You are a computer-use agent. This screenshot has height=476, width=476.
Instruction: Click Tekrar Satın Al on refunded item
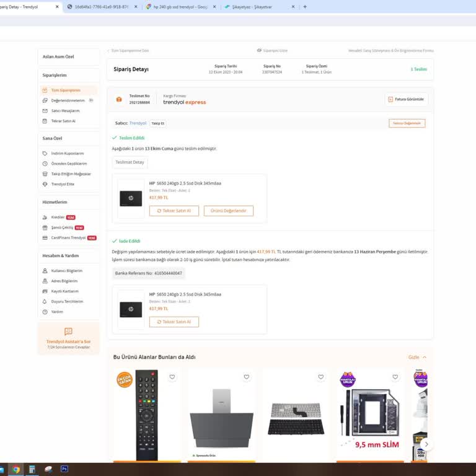click(174, 322)
